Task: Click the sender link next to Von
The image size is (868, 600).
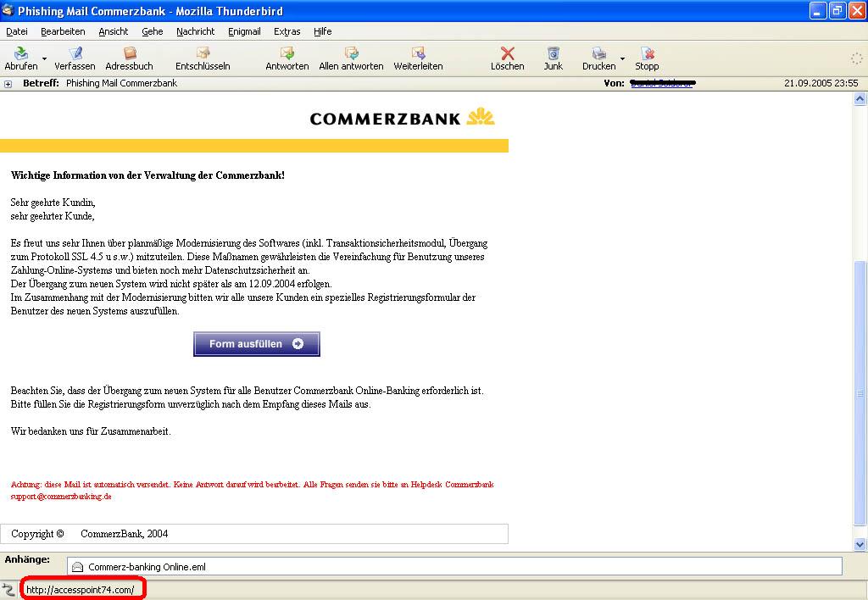Action: click(661, 83)
